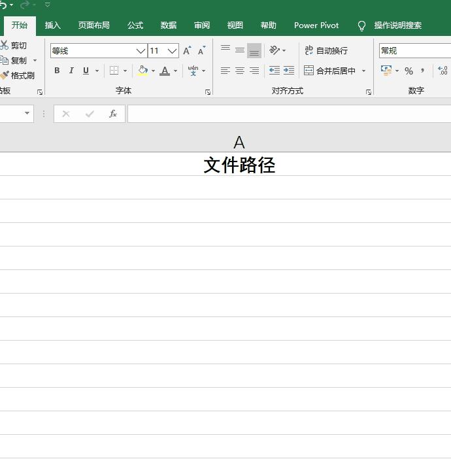The height and width of the screenshot is (476, 451).
Task: Expand the font size dropdown arrow
Action: 173,51
